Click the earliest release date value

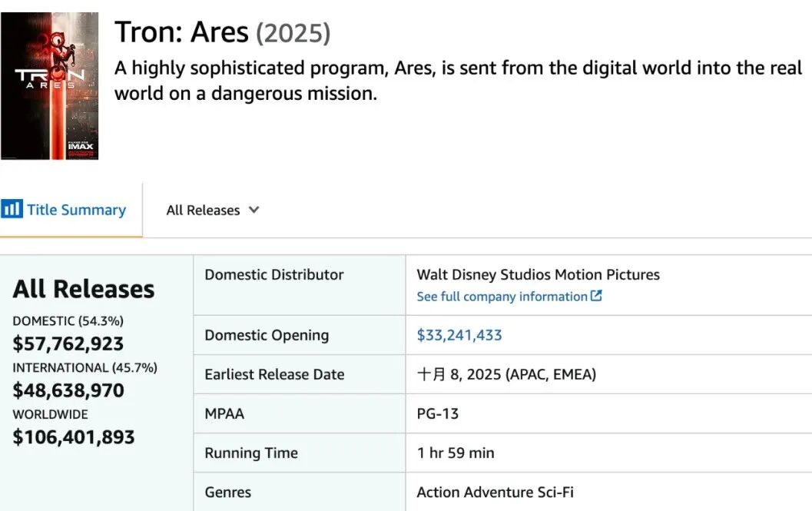(506, 374)
